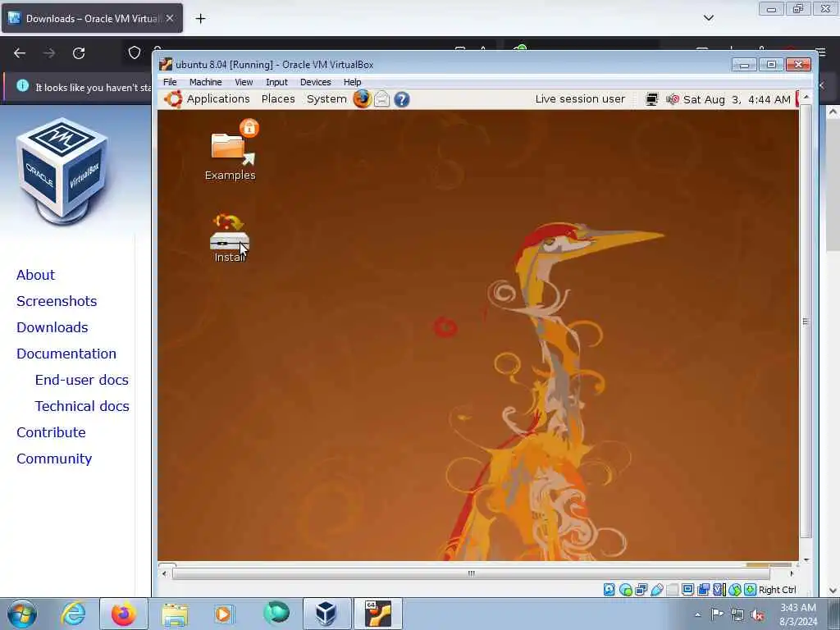This screenshot has height=630, width=840.
Task: Click the keyboard capture green arrow icon
Action: (750, 590)
